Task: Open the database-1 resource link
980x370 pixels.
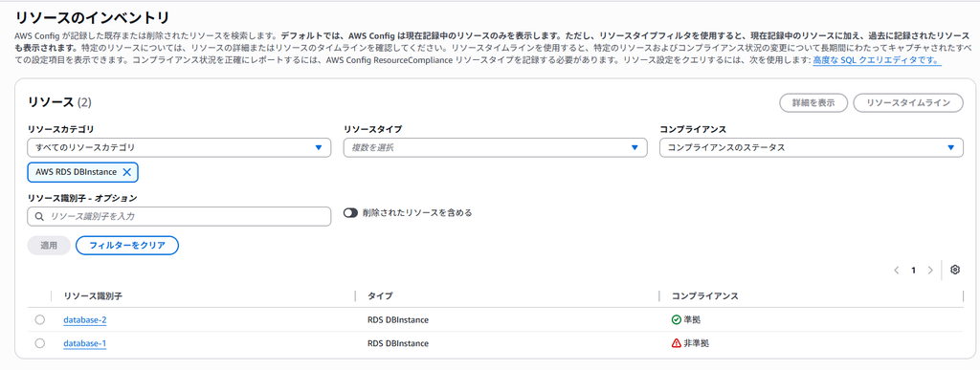Action: tap(85, 344)
